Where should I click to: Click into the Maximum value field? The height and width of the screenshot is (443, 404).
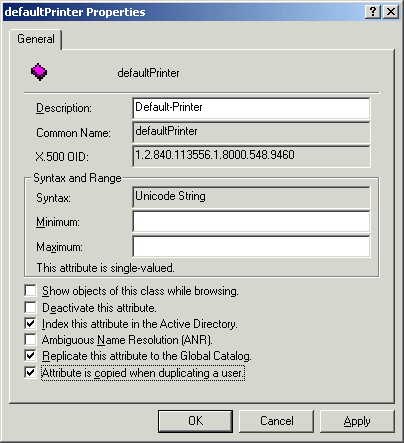coord(251,246)
